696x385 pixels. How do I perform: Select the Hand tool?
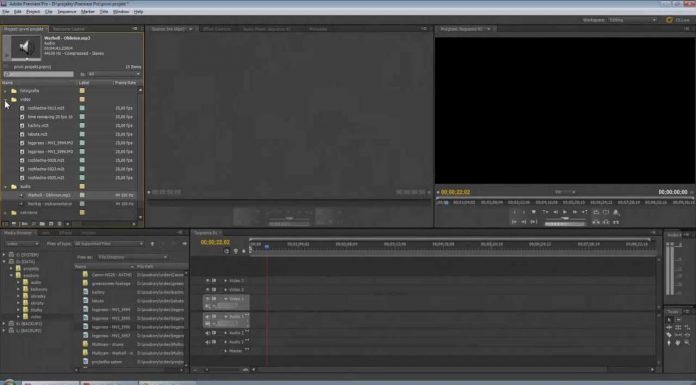pos(678,342)
